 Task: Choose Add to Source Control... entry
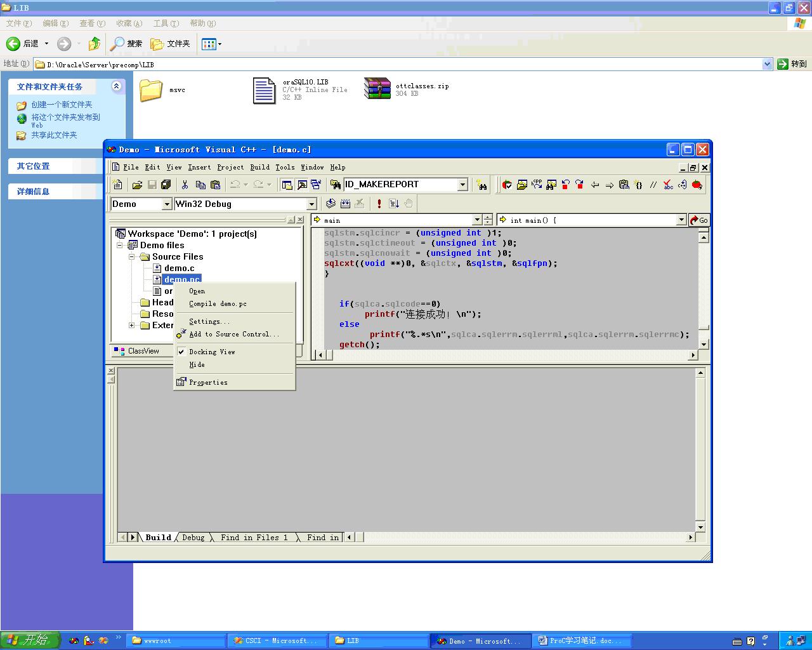pos(233,335)
